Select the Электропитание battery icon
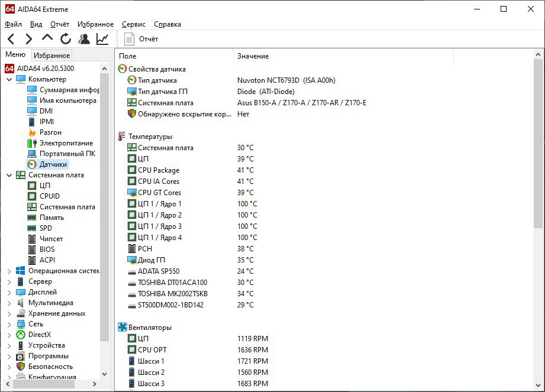This screenshot has width=545, height=392. pos(32,143)
